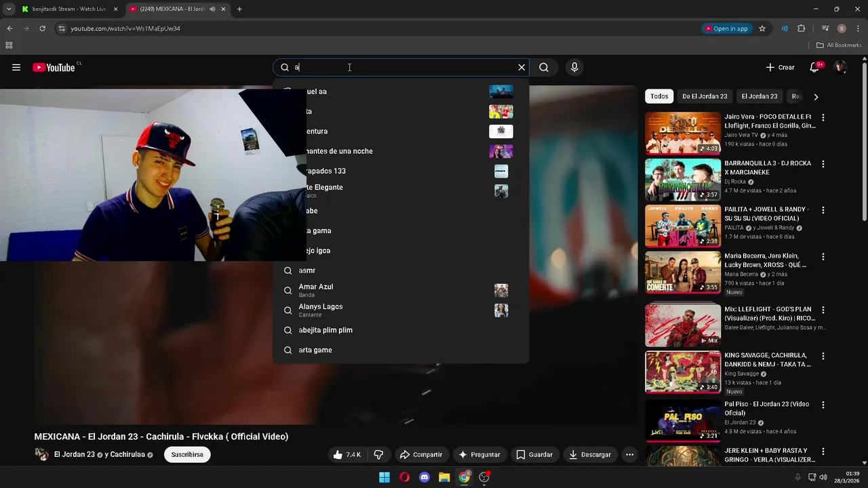Open El Jordan 23 channel avatar
This screenshot has width=868, height=488.
click(42, 454)
